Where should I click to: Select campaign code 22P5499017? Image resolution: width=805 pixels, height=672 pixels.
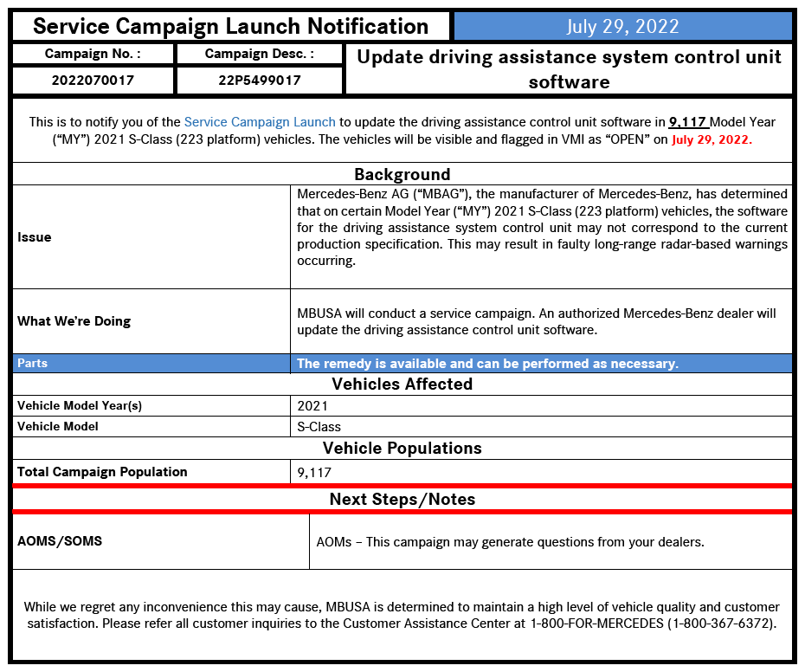[x=260, y=81]
